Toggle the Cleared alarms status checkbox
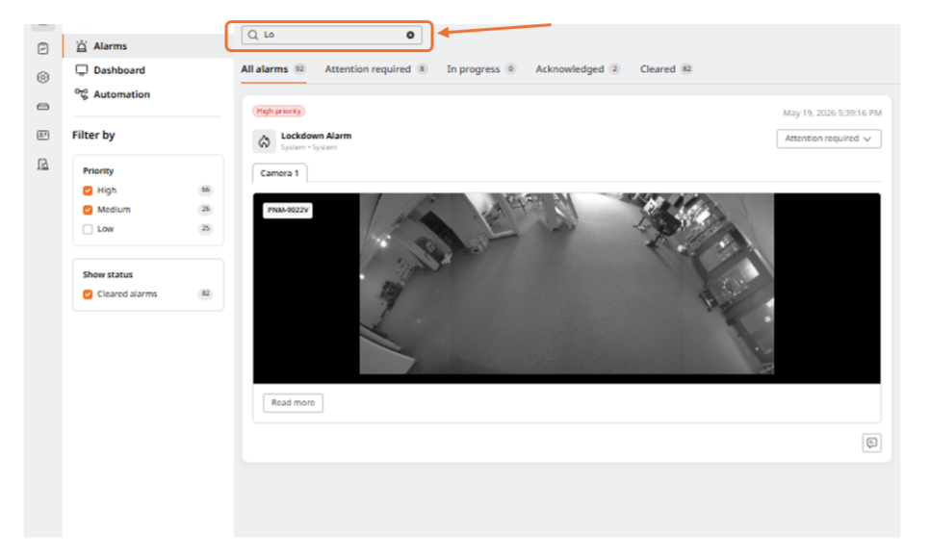This screenshot has width=930, height=560. point(88,294)
